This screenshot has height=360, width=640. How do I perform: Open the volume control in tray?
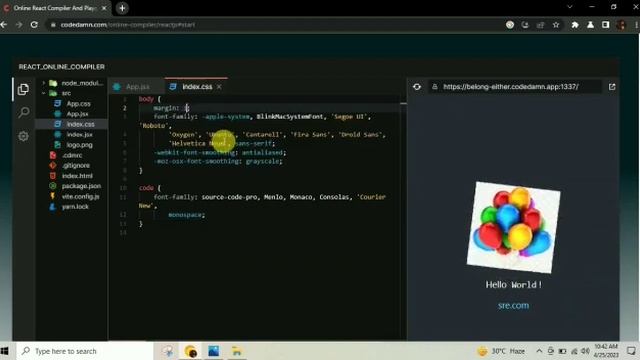coord(585,351)
